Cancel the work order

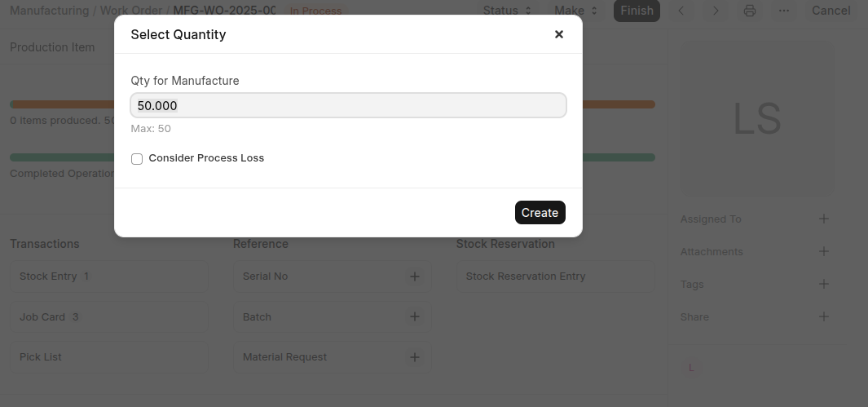tap(831, 11)
